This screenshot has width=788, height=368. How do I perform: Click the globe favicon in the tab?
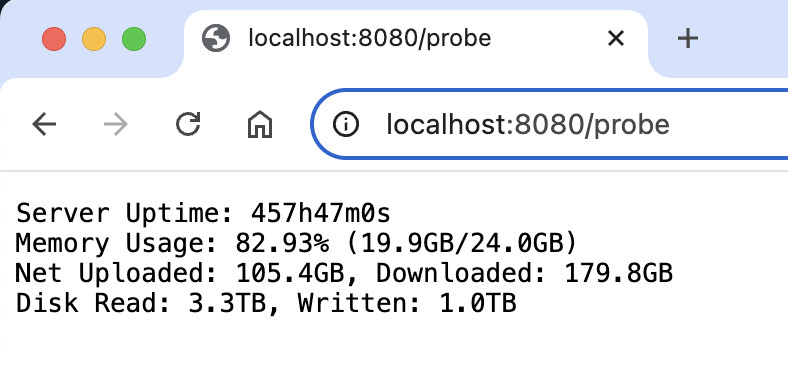point(216,38)
